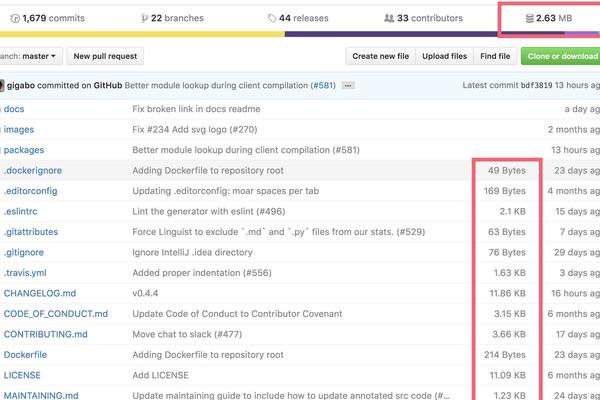
Task: Click 'Force Linguist to exclude' commit message
Action: [279, 232]
